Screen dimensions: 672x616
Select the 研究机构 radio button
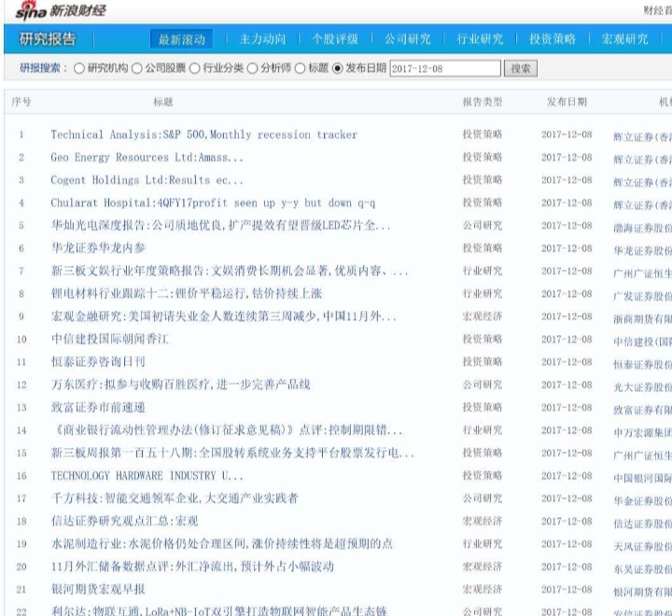78,69
